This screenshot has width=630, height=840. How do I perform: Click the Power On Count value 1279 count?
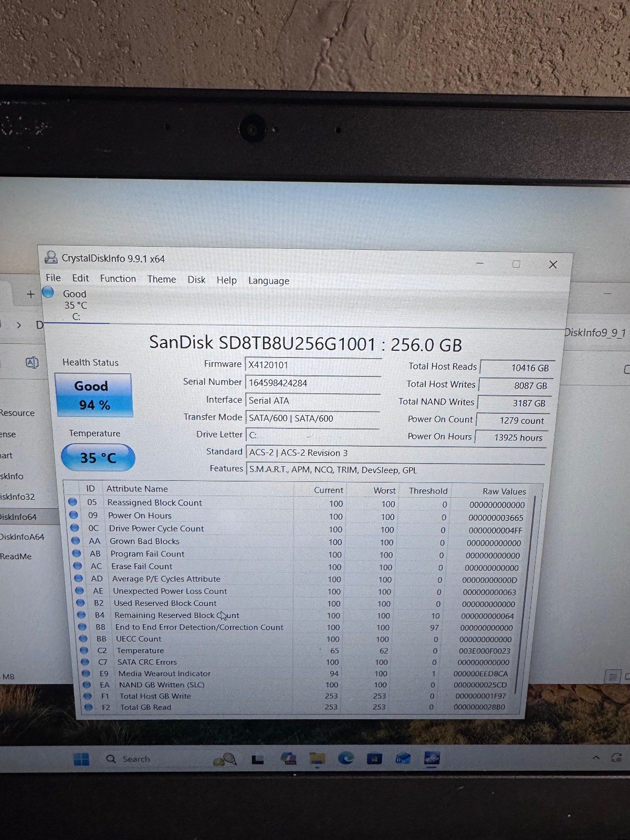click(x=513, y=421)
